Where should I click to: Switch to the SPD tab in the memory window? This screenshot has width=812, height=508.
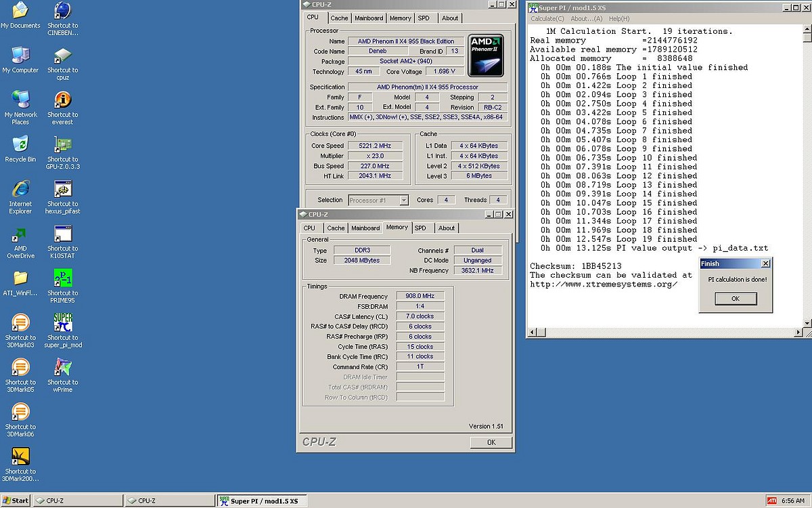[x=420, y=228]
